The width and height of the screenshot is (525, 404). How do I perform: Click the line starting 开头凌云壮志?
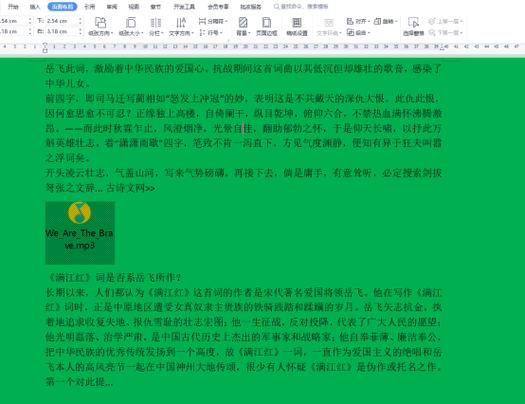[243, 173]
